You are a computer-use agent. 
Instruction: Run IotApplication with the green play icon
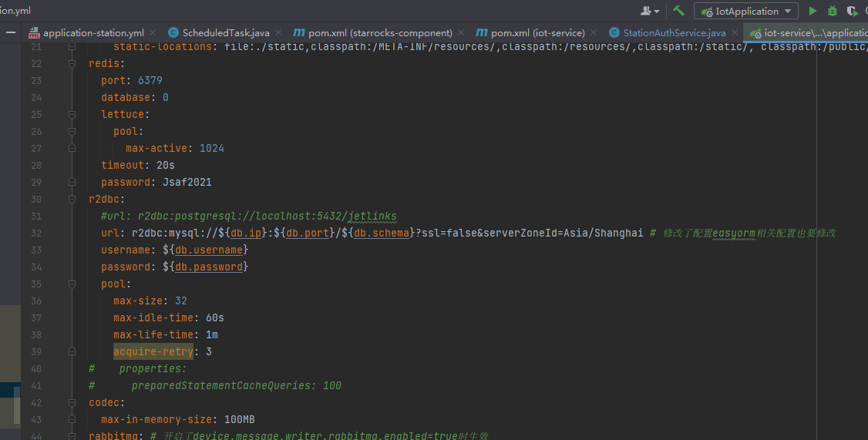point(812,11)
